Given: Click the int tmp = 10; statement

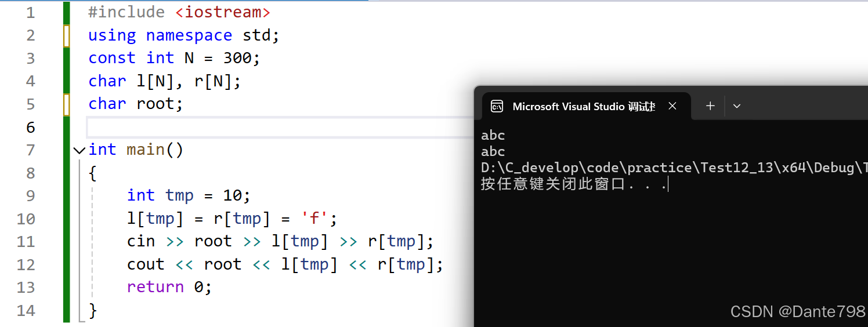Looking at the screenshot, I should (189, 195).
